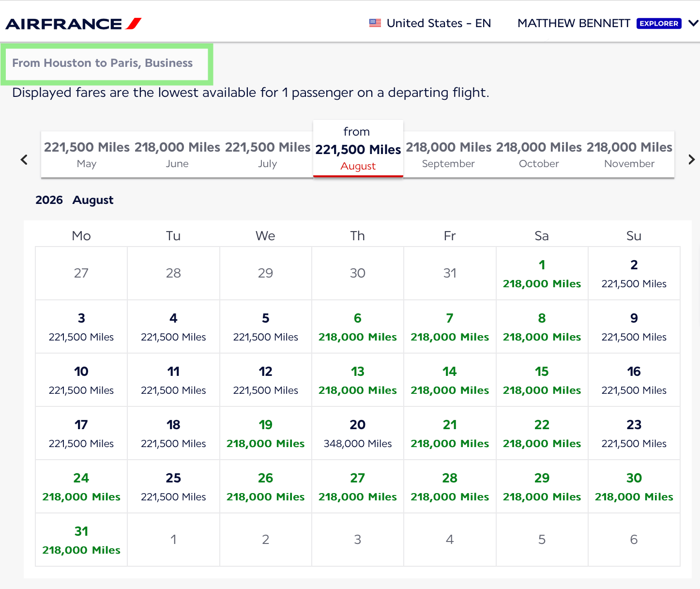The height and width of the screenshot is (589, 700).
Task: Click greyed-out September 6 cell
Action: coord(634,540)
